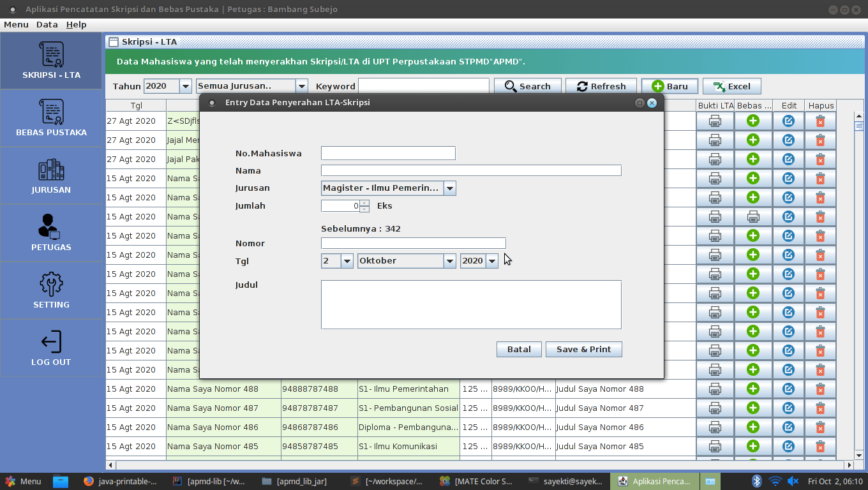This screenshot has width=868, height=490.
Task: Print Bukti LTA for Nama Saya Nomor 488
Action: pos(715,389)
